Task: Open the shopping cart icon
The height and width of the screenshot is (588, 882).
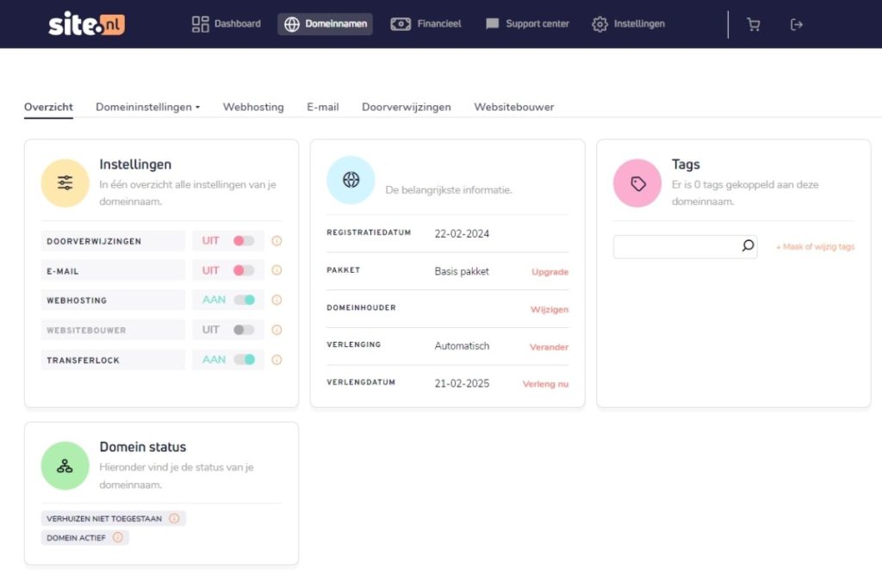Action: click(754, 24)
